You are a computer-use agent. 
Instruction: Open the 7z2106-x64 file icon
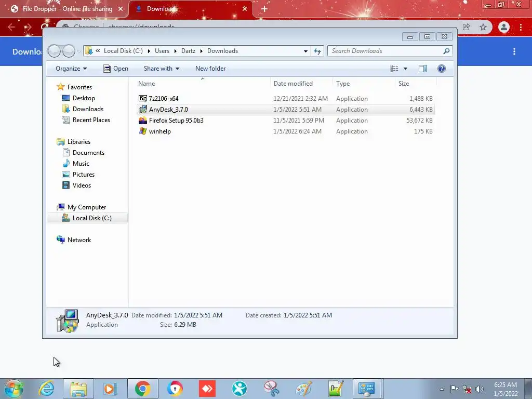pos(143,98)
